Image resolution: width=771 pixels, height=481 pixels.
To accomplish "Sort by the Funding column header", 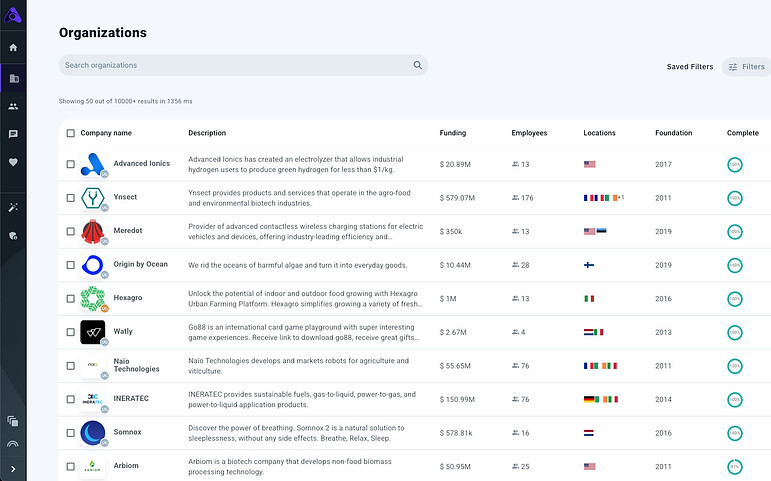I will tap(453, 133).
